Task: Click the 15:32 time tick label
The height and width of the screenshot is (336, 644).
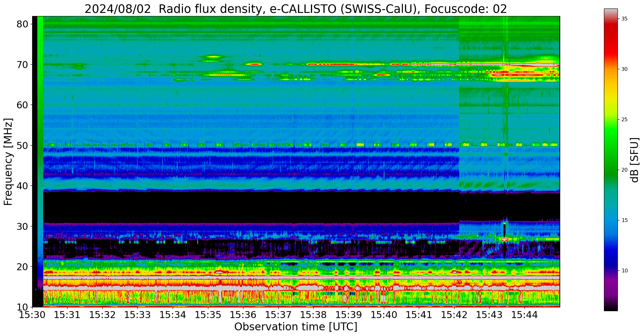Action: (102, 315)
